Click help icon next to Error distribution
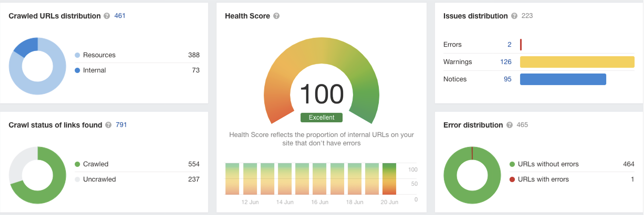The height and width of the screenshot is (215, 644). (x=509, y=125)
